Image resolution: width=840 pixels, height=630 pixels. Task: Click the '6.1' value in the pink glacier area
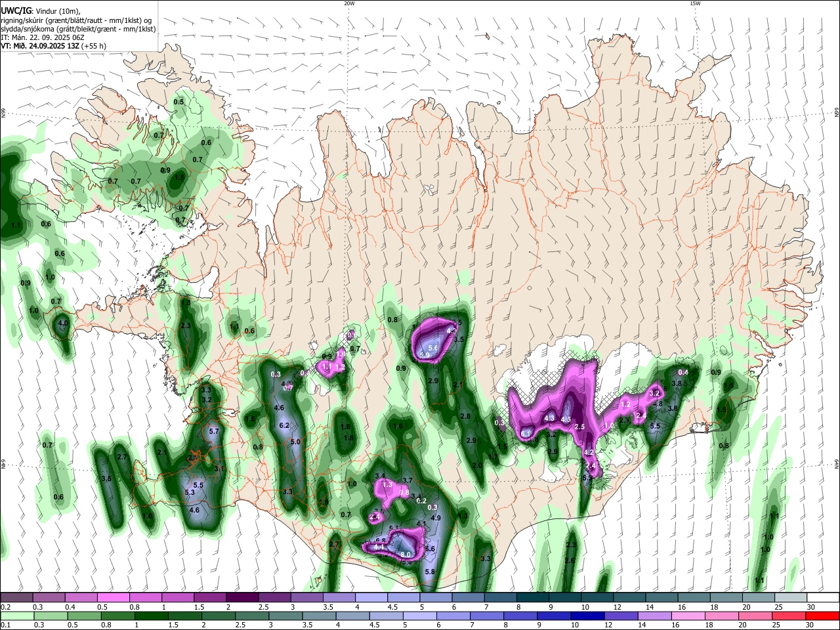click(526, 434)
